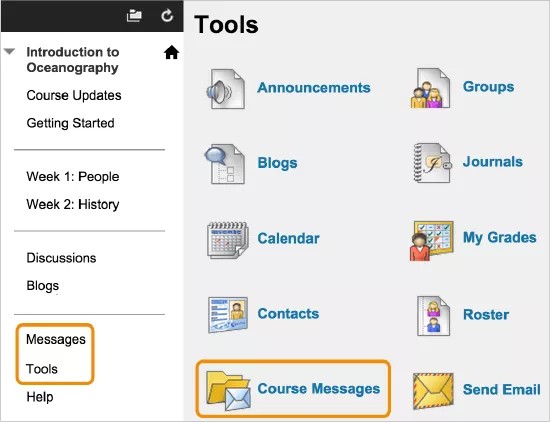Open Discussions from the sidebar
The width and height of the screenshot is (550, 422).
(x=61, y=258)
